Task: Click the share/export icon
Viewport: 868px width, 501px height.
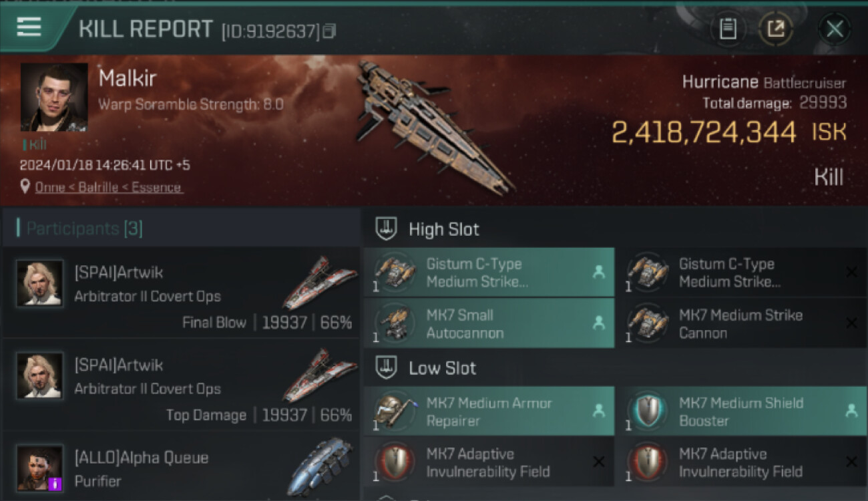Action: pos(776,29)
